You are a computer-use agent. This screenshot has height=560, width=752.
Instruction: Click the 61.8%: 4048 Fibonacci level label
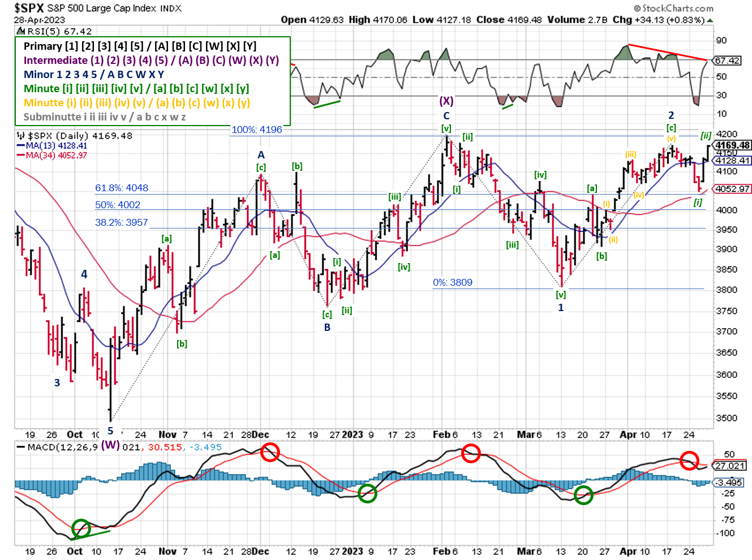(122, 188)
